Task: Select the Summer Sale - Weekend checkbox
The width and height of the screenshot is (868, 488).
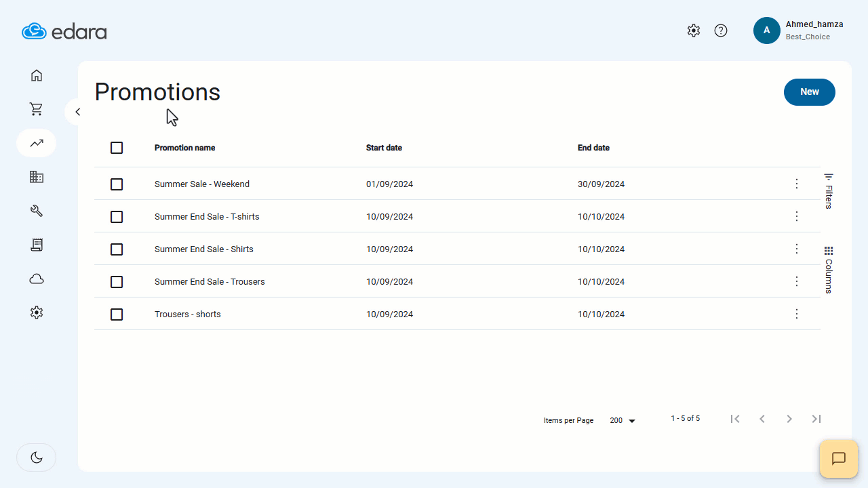Action: click(x=117, y=184)
